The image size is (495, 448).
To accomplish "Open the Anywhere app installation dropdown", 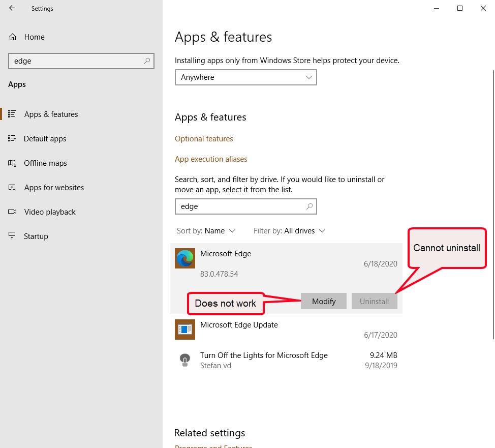I will (x=246, y=77).
